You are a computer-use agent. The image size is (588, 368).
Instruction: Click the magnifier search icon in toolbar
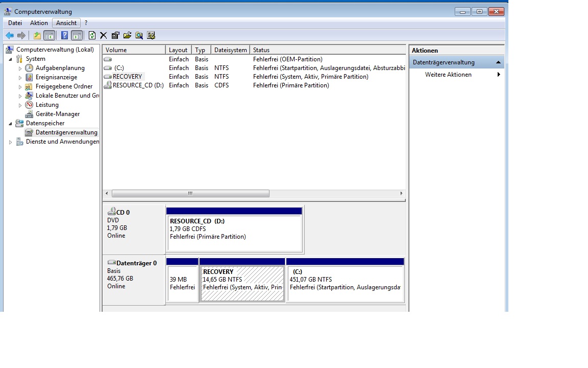pyautogui.click(x=139, y=36)
